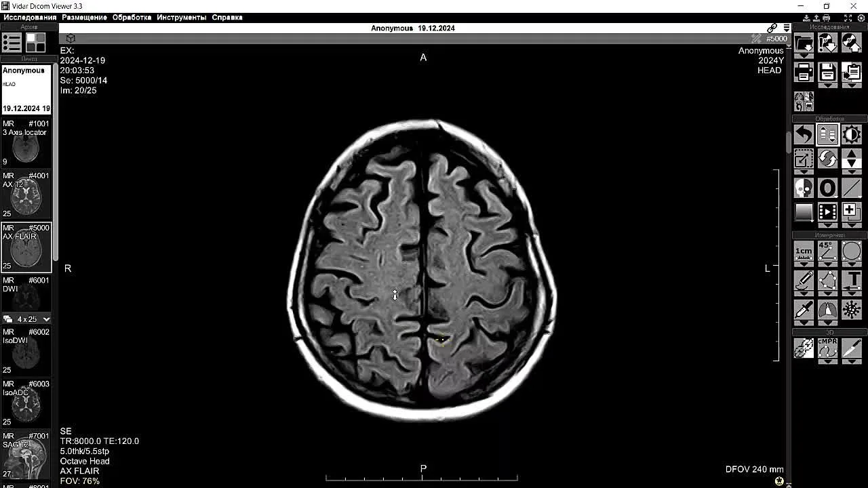Select IsoDWI series #6002
This screenshot has height=488, width=868.
pyautogui.click(x=26, y=351)
